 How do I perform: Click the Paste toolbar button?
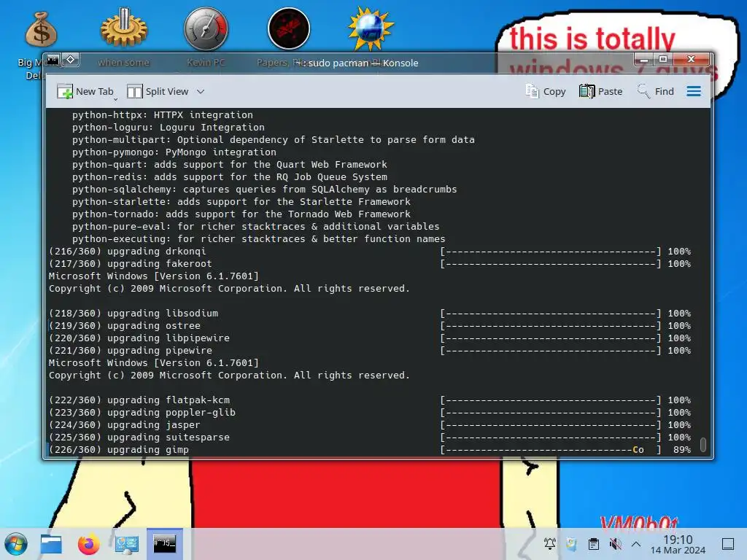click(601, 91)
